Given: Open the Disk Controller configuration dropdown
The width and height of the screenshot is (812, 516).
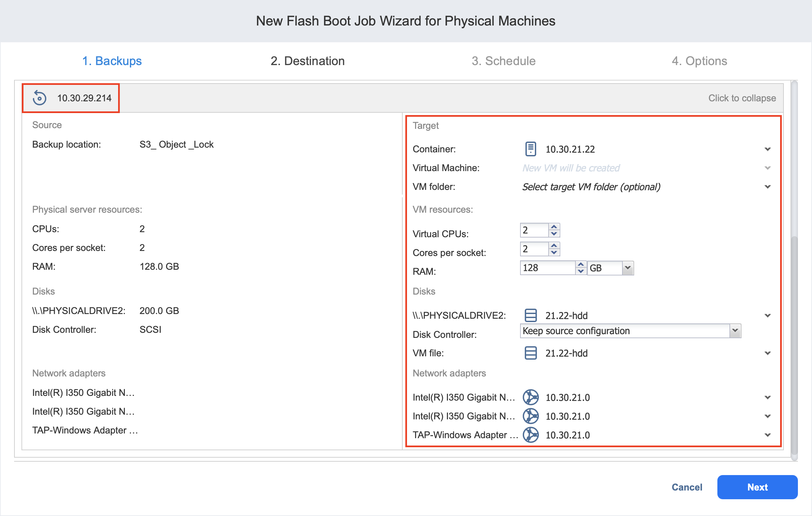Looking at the screenshot, I should (735, 331).
